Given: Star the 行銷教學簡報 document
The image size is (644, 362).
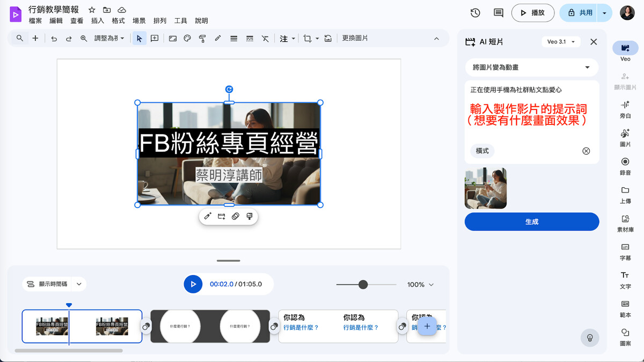Looking at the screenshot, I should click(92, 10).
